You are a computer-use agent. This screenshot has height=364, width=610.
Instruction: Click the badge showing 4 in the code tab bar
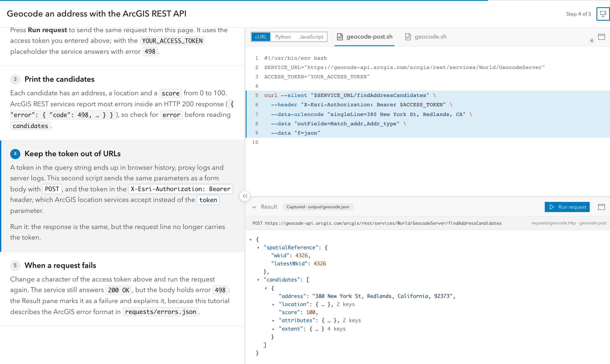click(591, 41)
